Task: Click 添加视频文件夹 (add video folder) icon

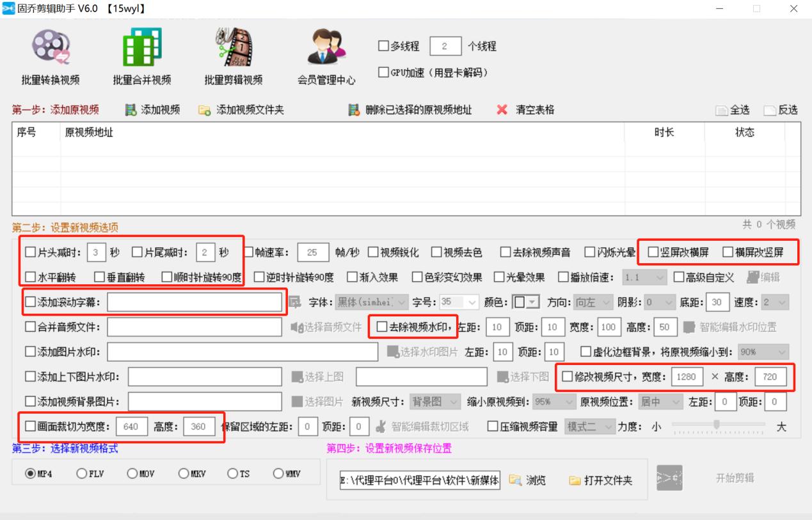Action: pos(205,110)
